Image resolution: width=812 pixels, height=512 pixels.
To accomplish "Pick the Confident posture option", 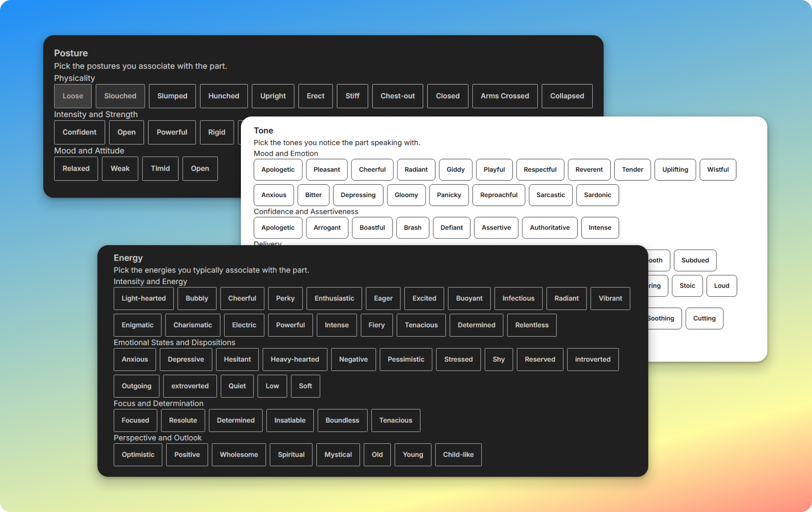I will coord(80,132).
